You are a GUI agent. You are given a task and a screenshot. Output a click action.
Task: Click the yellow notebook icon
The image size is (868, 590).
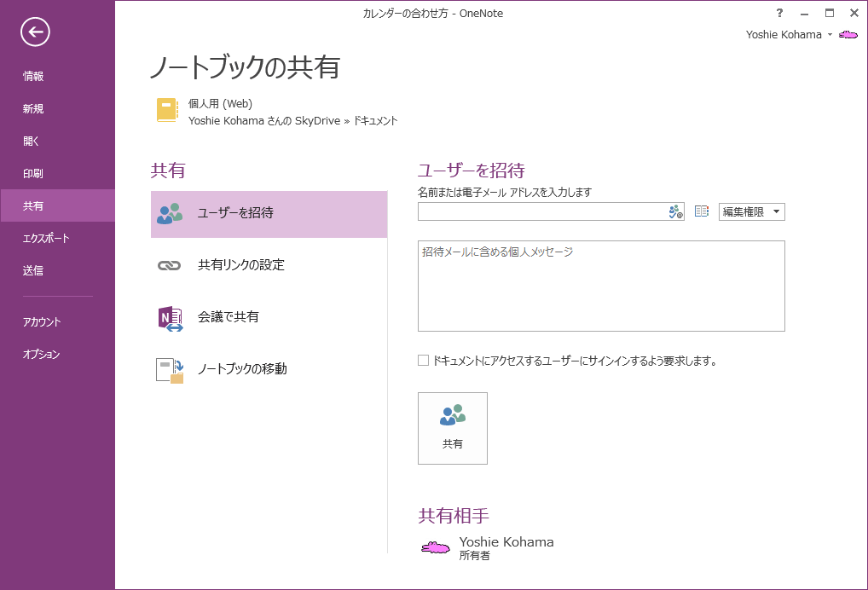click(x=167, y=110)
